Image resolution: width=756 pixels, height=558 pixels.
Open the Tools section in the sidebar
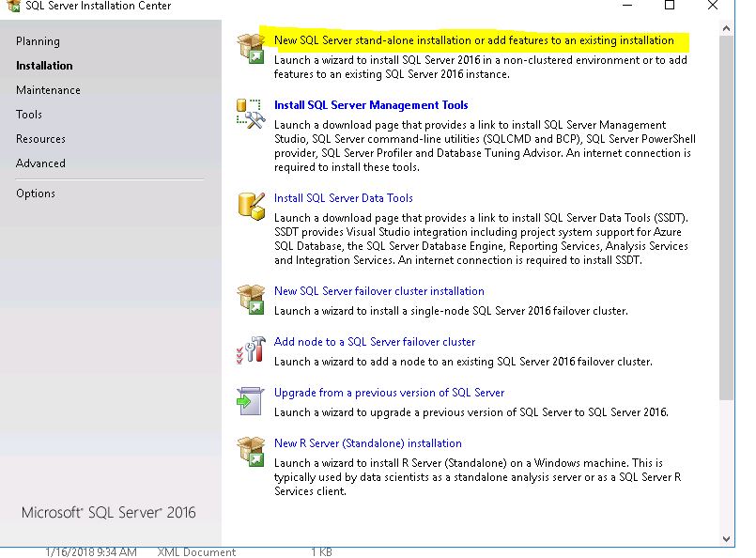(29, 115)
